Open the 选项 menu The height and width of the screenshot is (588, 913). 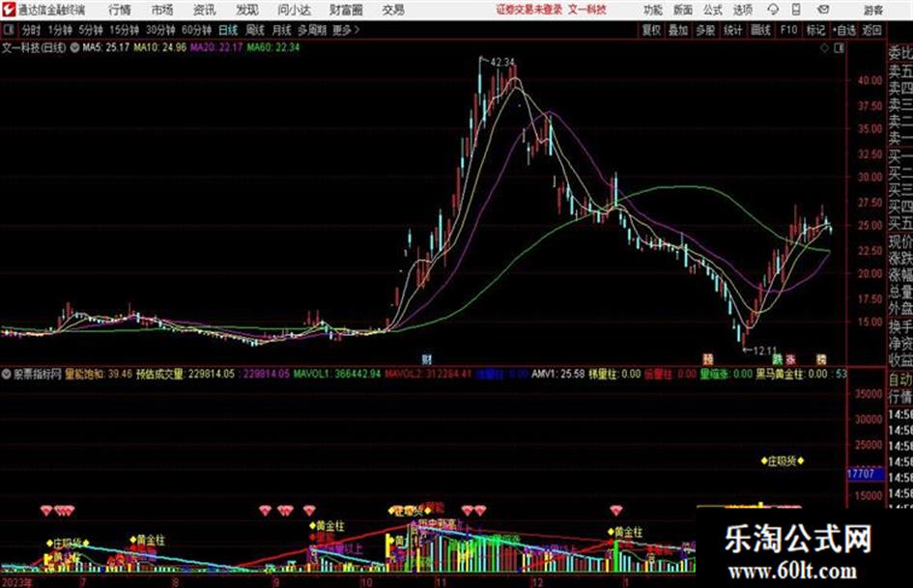coord(742,10)
